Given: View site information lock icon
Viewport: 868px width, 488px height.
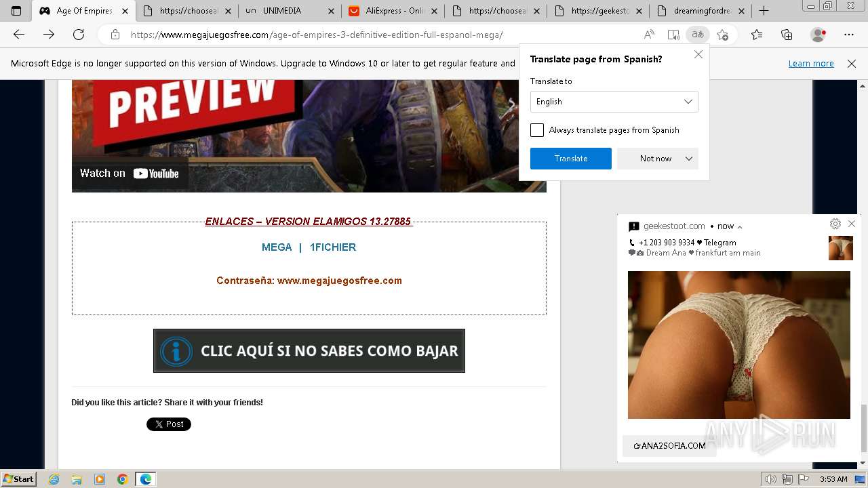Looking at the screenshot, I should point(115,35).
